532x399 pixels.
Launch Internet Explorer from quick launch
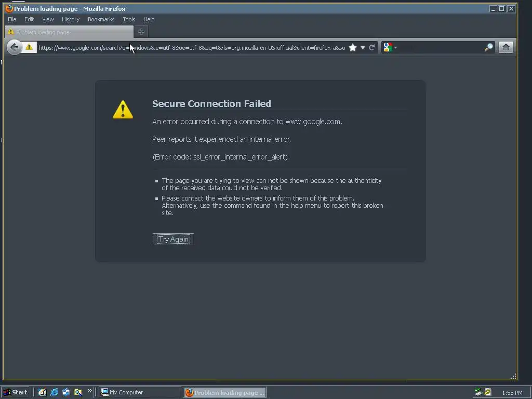click(x=54, y=392)
